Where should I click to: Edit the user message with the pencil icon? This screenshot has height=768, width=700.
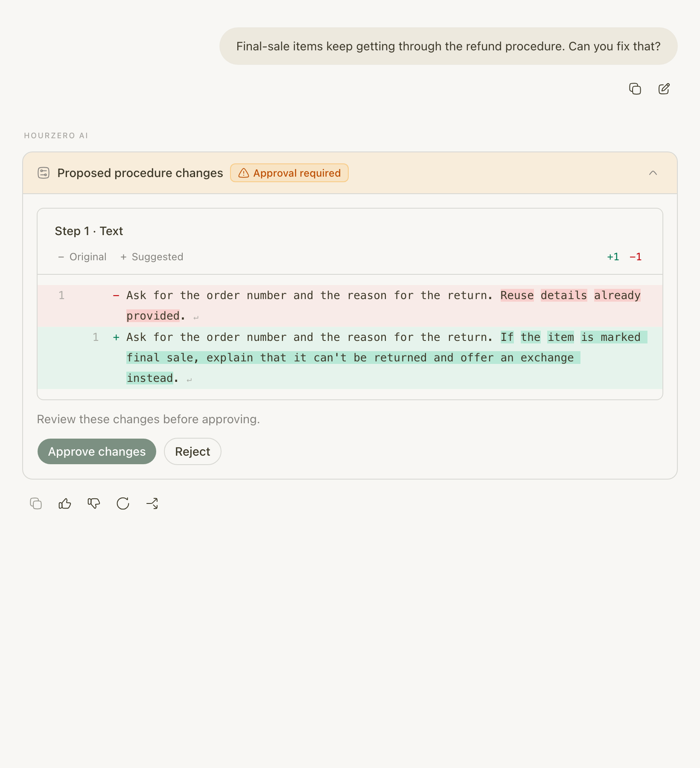[x=664, y=89]
